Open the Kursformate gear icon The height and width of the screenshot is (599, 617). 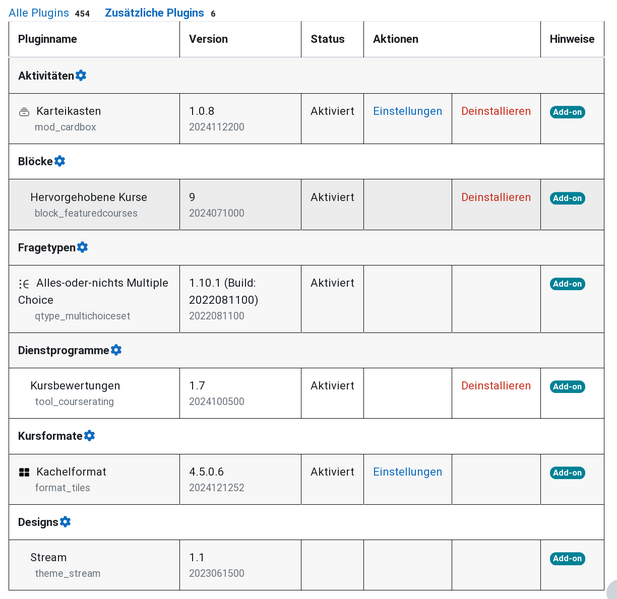pos(89,436)
